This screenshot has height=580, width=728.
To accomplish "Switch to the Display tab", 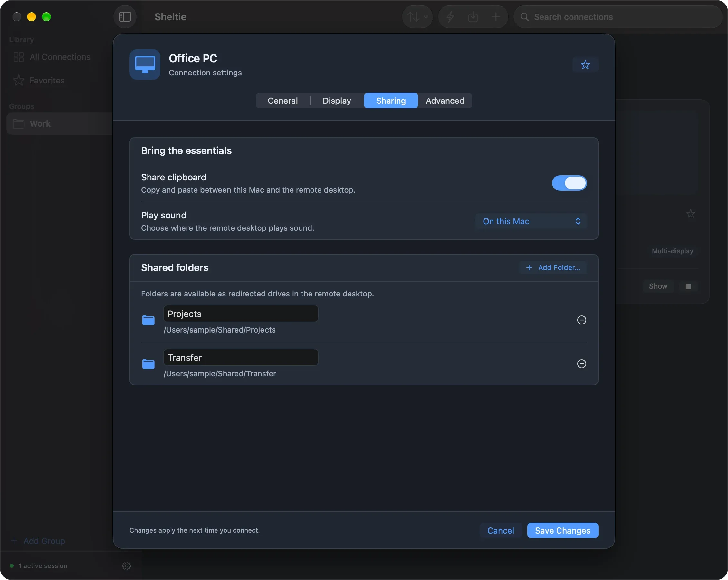I will [x=337, y=101].
